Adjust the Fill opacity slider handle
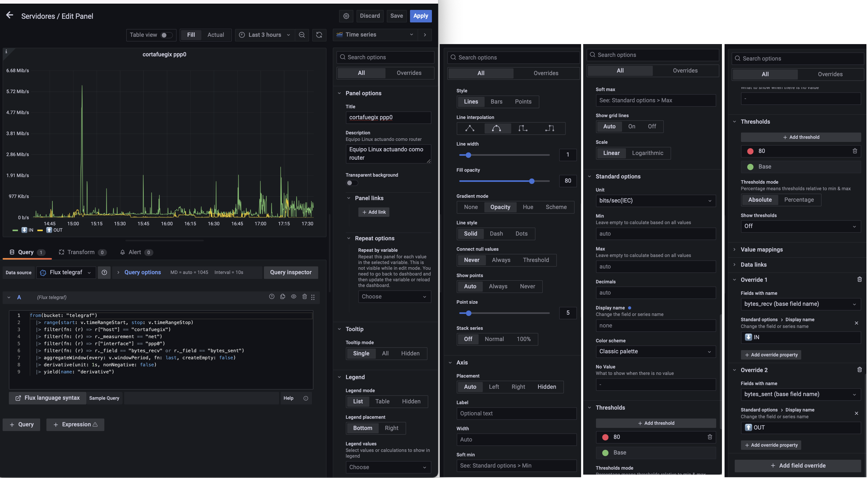 tap(532, 181)
